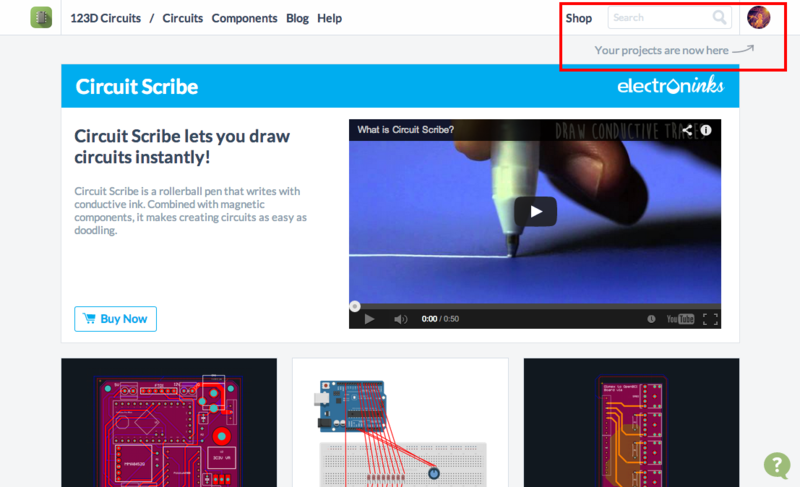The width and height of the screenshot is (800, 487).
Task: Click the video progress scrubber handle
Action: click(355, 306)
